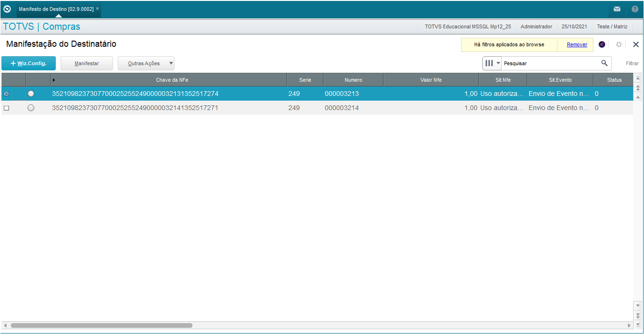The image size is (644, 334).
Task: Click the Há filtros aplicados ao browse notice
Action: pyautogui.click(x=509, y=44)
